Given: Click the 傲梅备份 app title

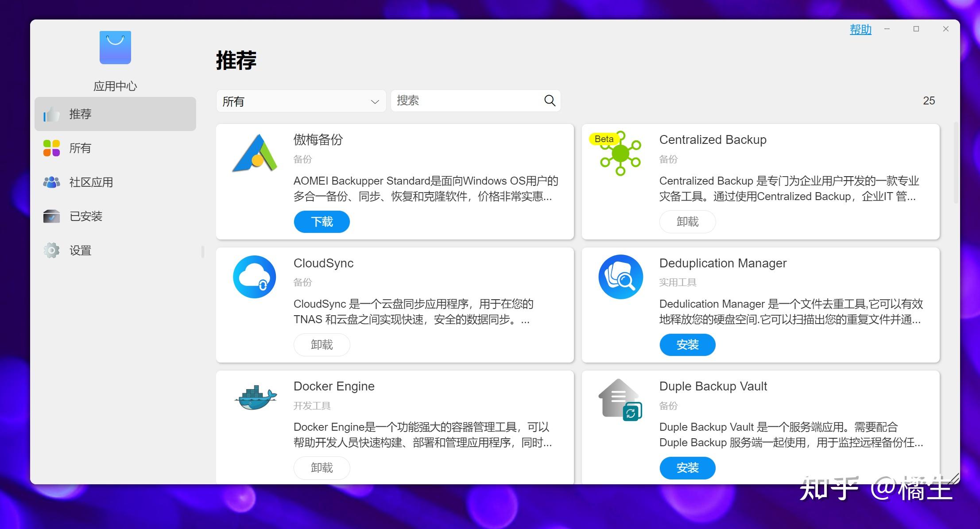Looking at the screenshot, I should click(318, 140).
